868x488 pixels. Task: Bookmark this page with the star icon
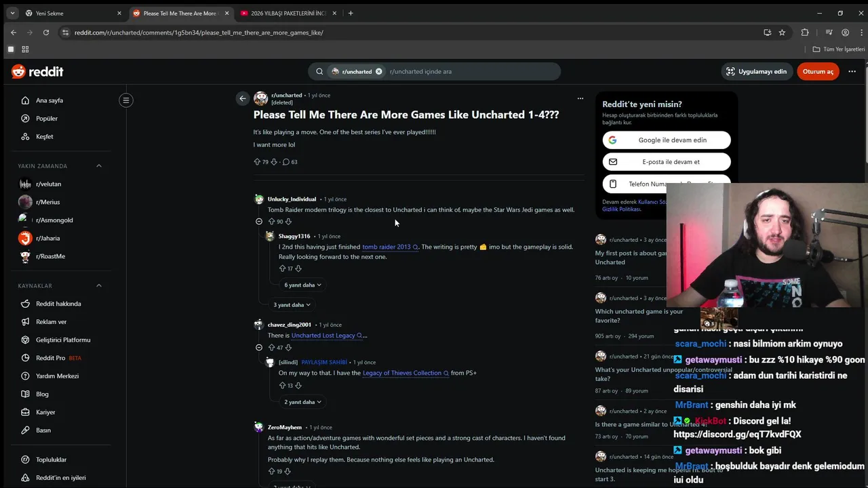tap(782, 33)
